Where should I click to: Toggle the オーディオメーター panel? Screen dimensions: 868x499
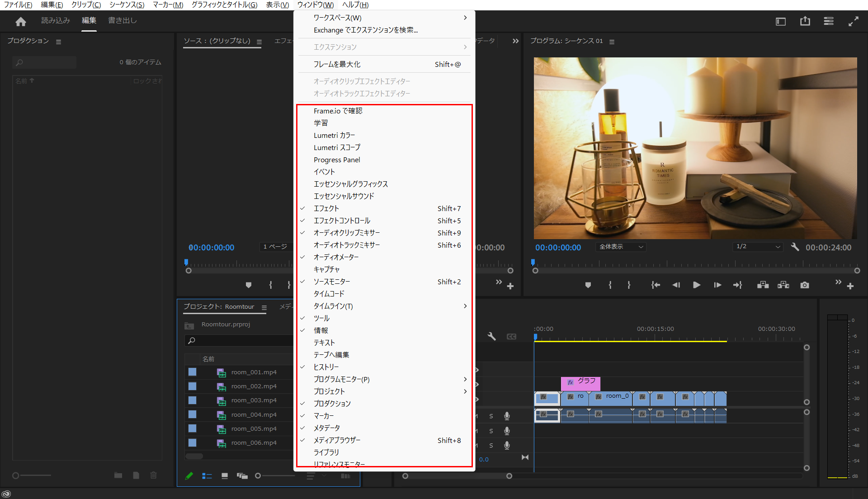click(x=384, y=257)
